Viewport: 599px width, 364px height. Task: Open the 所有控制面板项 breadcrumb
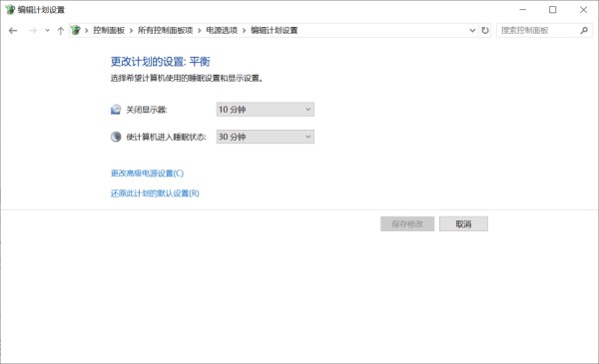165,30
